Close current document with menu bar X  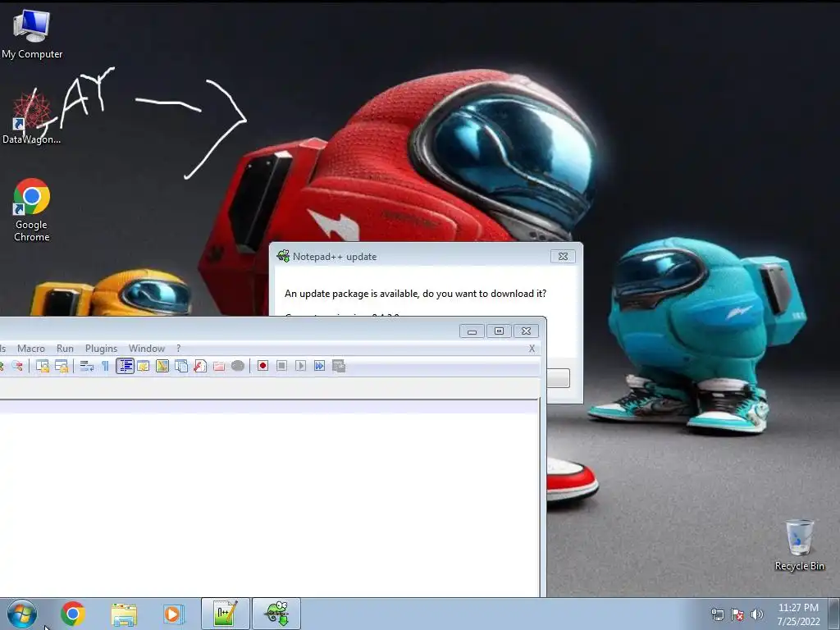(532, 348)
